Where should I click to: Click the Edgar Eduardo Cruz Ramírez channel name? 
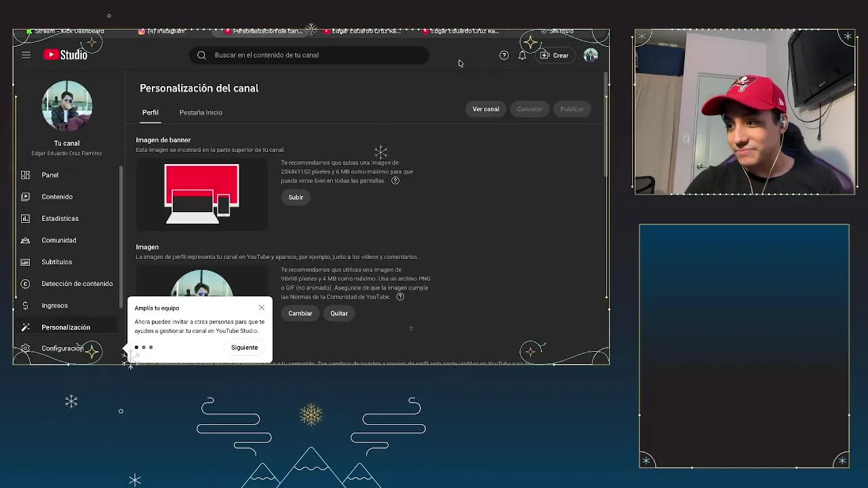tap(66, 153)
